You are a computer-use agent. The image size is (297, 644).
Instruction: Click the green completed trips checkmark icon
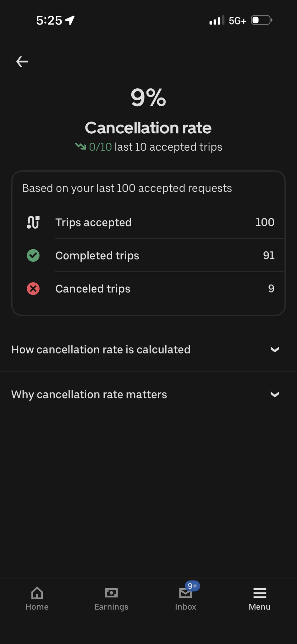tap(33, 255)
